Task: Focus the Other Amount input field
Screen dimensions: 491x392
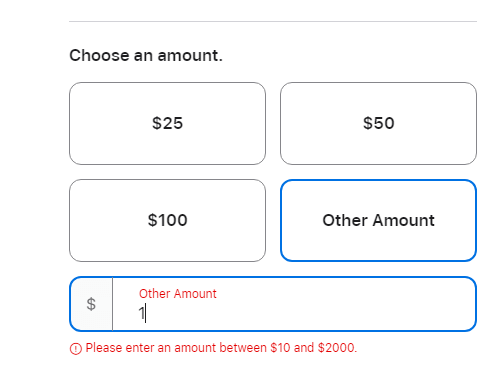Action: (x=273, y=304)
